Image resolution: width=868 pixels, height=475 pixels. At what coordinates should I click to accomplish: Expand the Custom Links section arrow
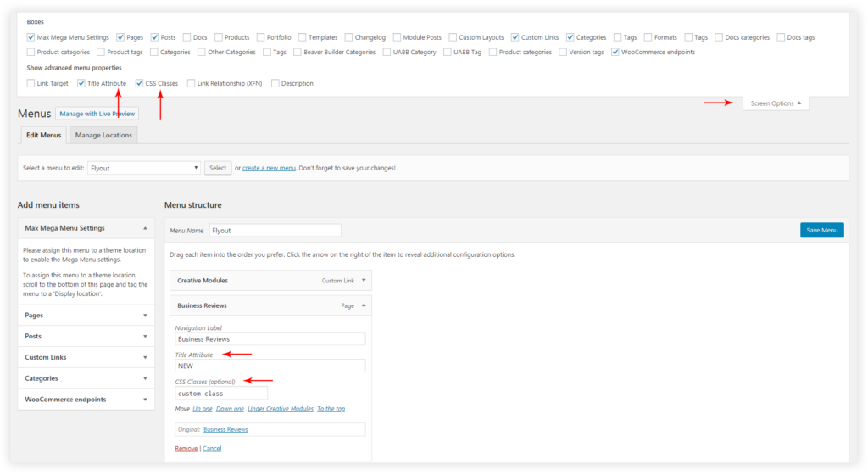(145, 358)
